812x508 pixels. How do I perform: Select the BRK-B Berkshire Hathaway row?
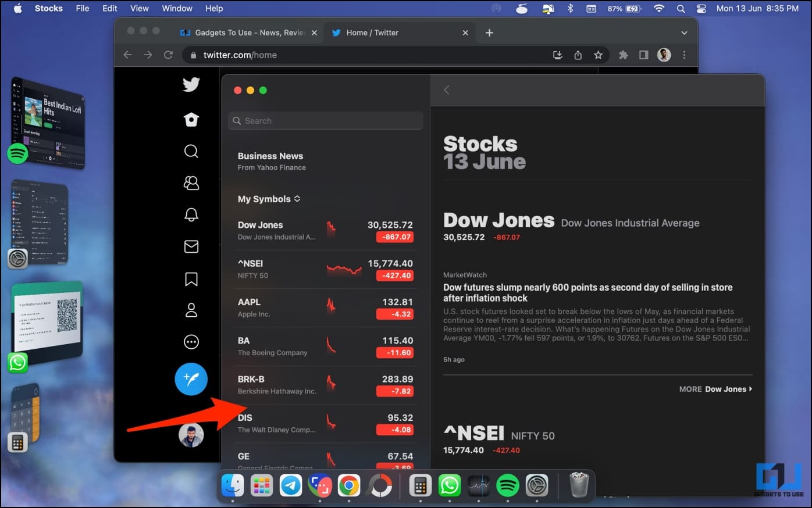(326, 385)
